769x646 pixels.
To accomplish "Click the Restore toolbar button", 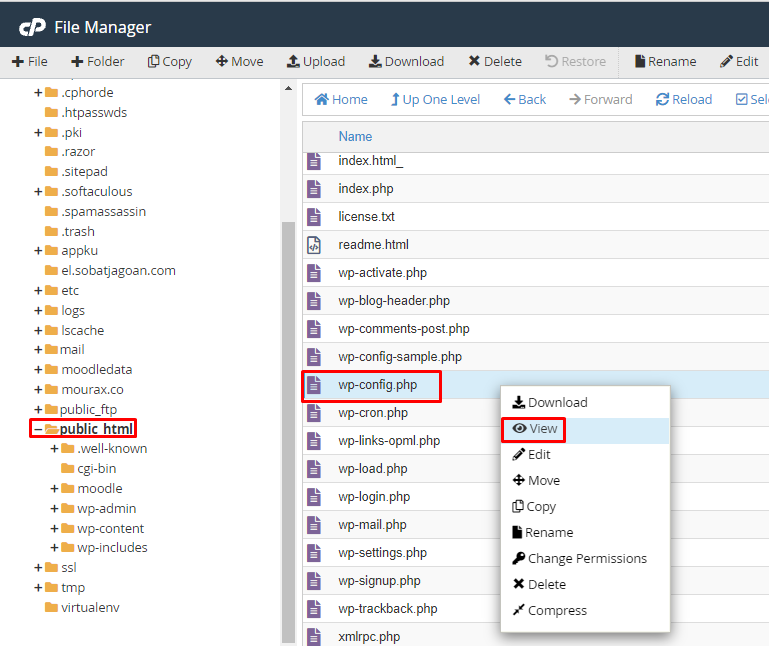I will click(575, 62).
